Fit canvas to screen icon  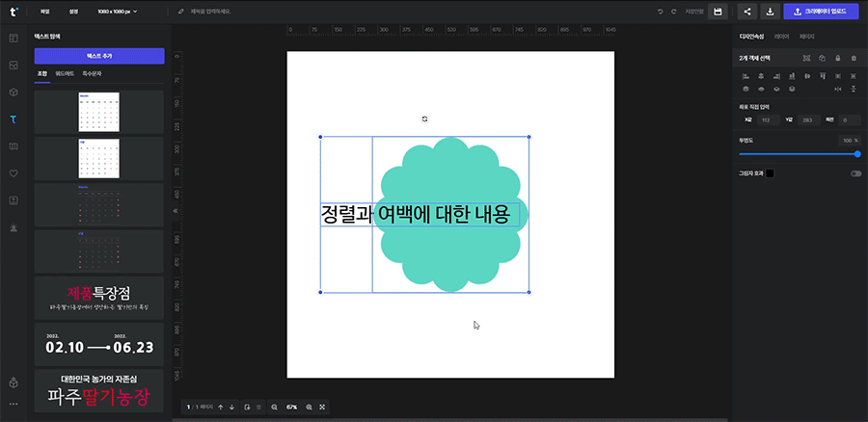pos(323,408)
